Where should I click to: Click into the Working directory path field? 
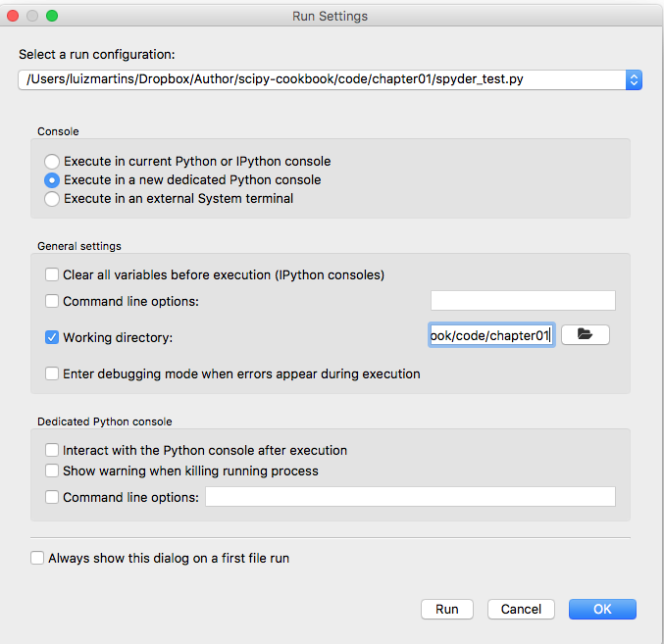(491, 335)
